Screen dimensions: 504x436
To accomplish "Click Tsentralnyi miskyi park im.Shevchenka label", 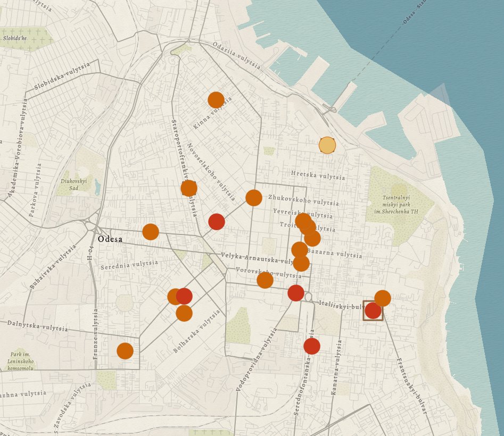I will (396, 205).
